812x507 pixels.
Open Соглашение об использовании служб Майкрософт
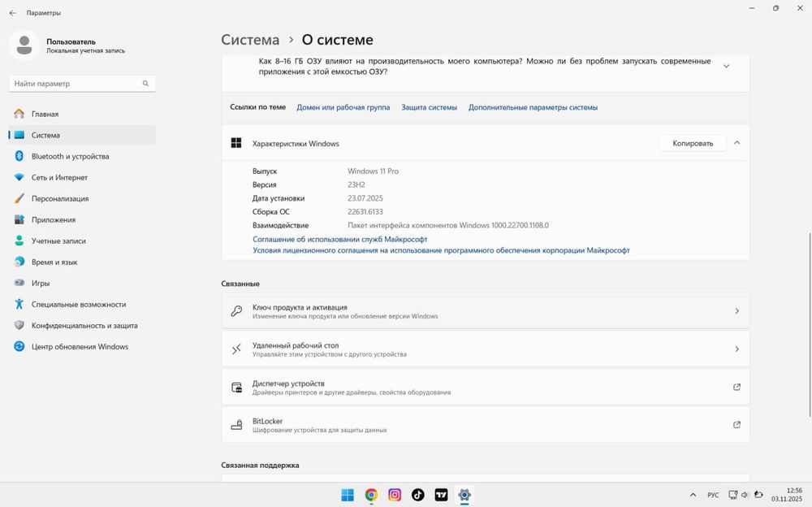339,239
